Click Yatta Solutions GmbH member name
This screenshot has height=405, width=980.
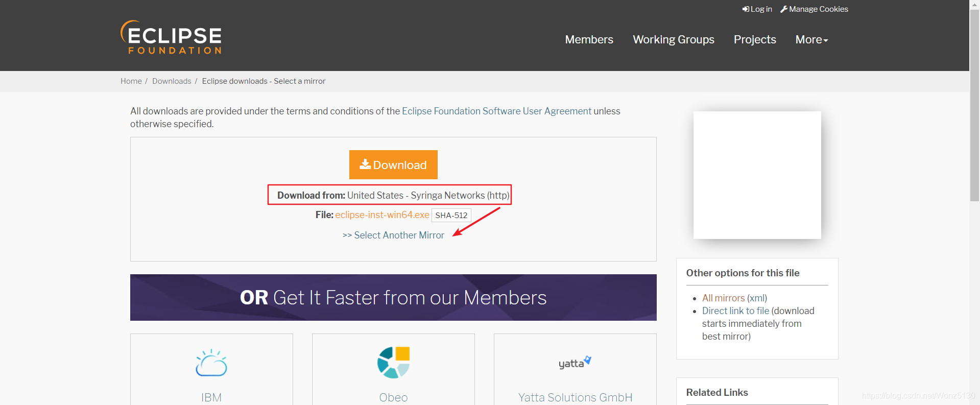pos(575,397)
